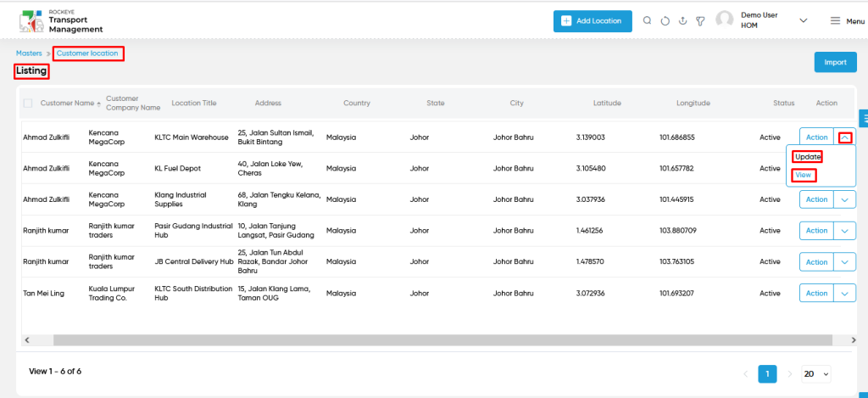The height and width of the screenshot is (398, 868).
Task: Expand action chevron for Pasir Gudang Industrial Hub
Action: pyautogui.click(x=845, y=231)
